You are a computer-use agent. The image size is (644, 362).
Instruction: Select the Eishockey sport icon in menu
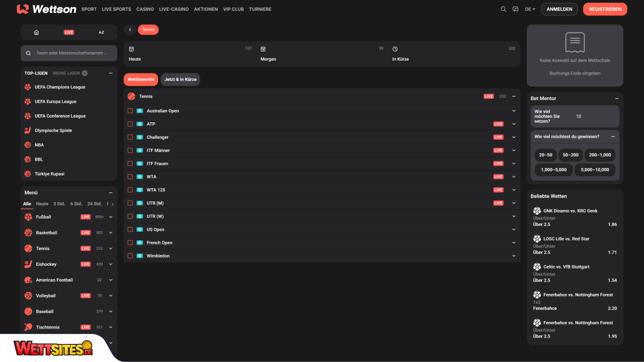[28, 264]
